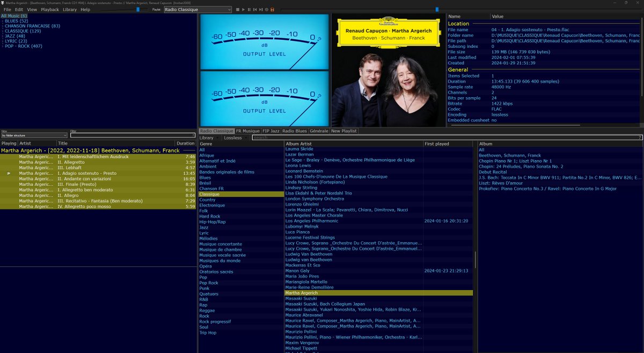Click the First played column header
644x353 pixels.
448,144
